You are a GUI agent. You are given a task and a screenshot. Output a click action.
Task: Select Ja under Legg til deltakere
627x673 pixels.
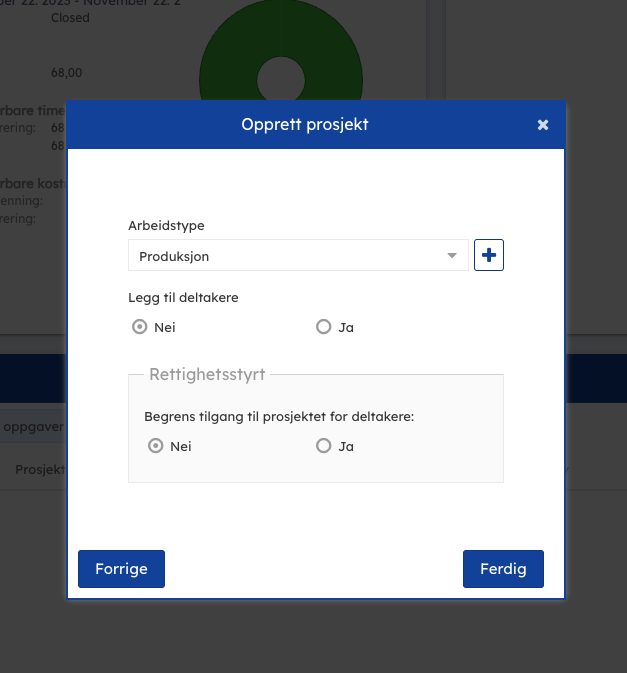323,327
